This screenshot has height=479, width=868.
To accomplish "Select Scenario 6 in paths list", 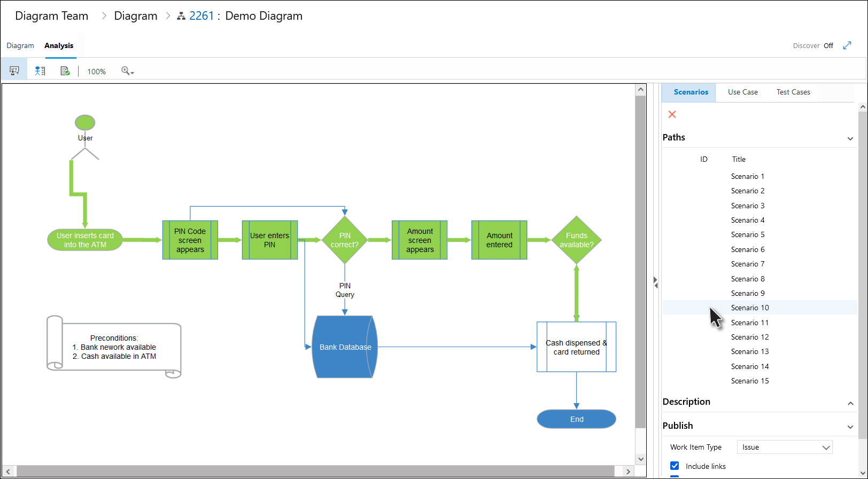I will [x=759, y=249].
